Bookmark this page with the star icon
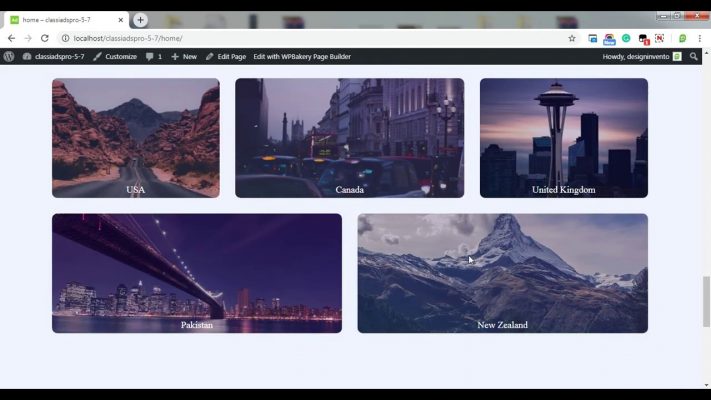 coord(572,38)
